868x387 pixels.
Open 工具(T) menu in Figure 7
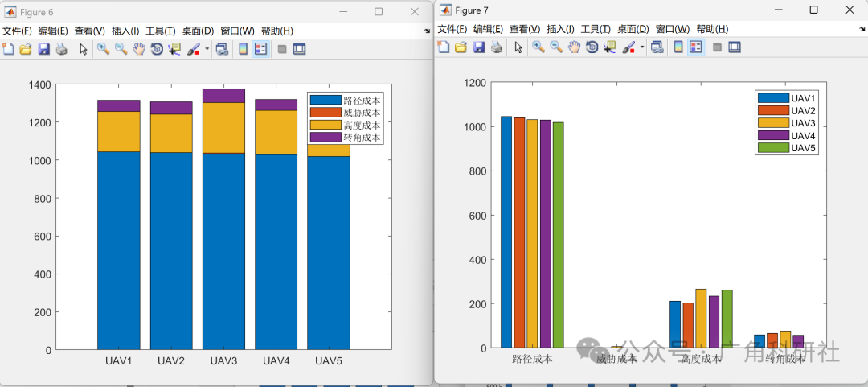[596, 29]
